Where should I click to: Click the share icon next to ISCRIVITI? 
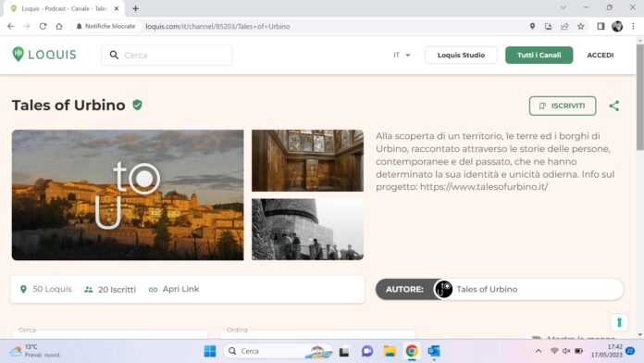click(614, 106)
